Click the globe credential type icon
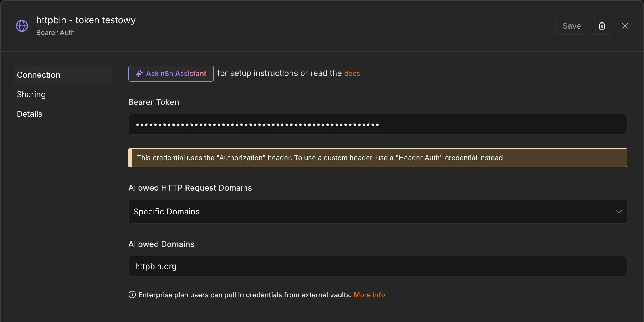The height and width of the screenshot is (322, 644). tap(22, 26)
